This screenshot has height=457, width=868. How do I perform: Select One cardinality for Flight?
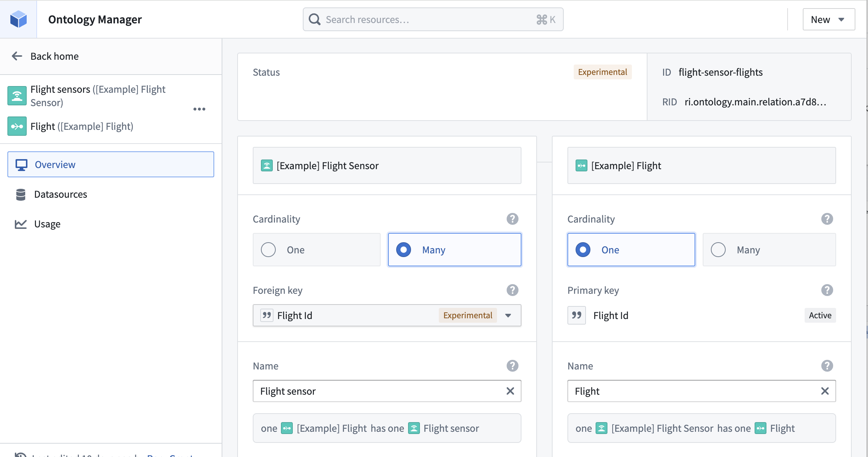tap(631, 250)
